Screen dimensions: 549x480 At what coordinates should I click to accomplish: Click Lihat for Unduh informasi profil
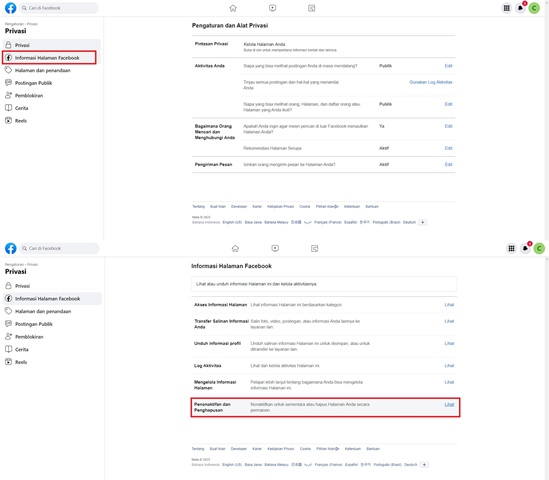(x=449, y=343)
